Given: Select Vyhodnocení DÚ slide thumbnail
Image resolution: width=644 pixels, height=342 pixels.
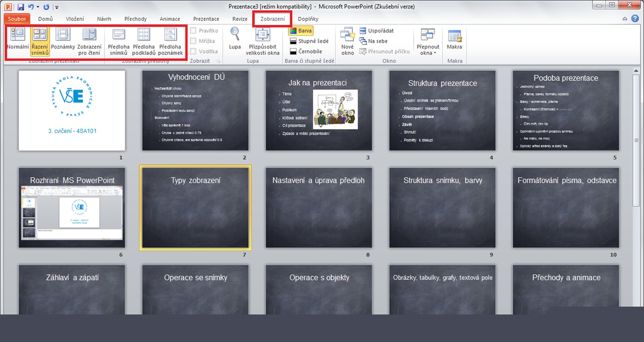Looking at the screenshot, I should tap(195, 111).
